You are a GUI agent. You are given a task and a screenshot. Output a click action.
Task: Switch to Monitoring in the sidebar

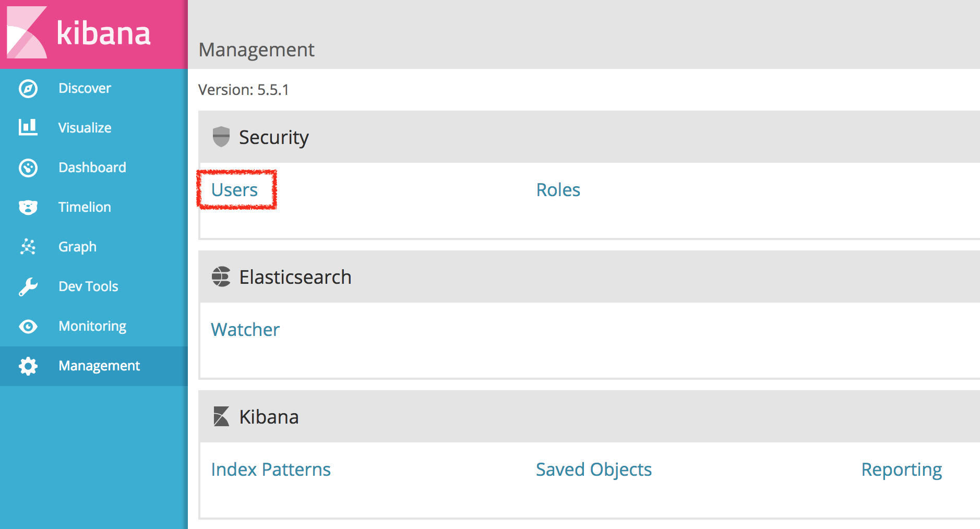94,326
